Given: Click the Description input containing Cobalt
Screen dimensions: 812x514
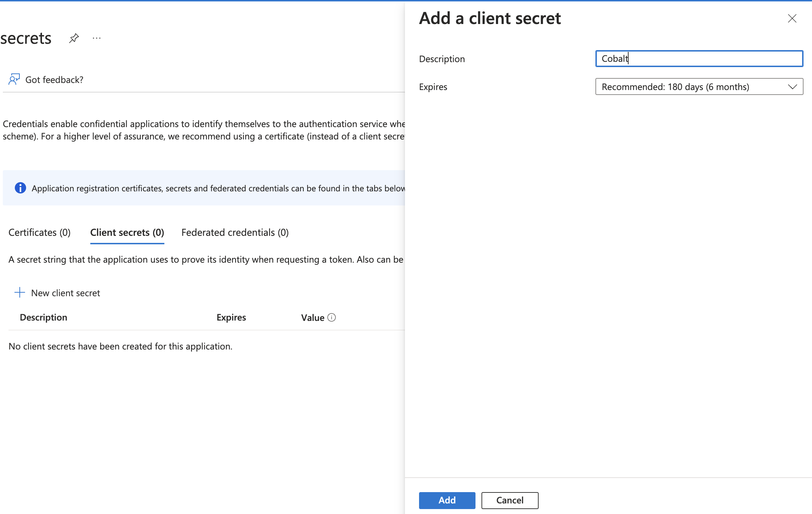Looking at the screenshot, I should pos(699,58).
